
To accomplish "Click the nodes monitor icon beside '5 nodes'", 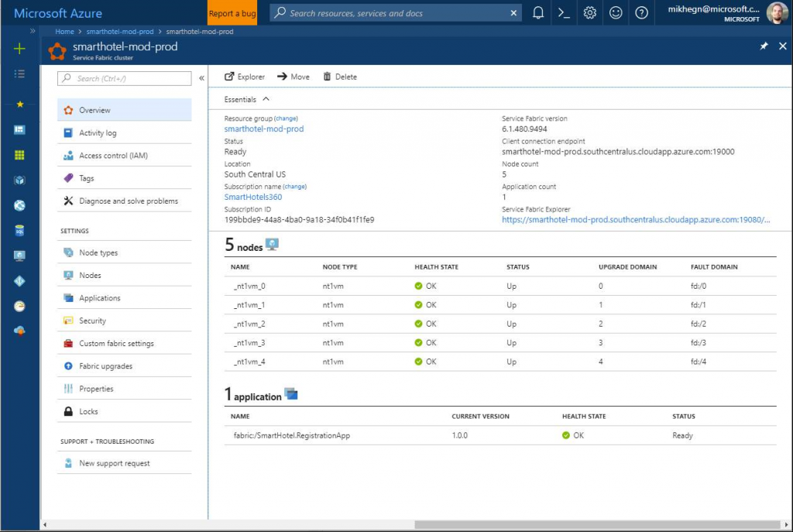I will point(272,245).
